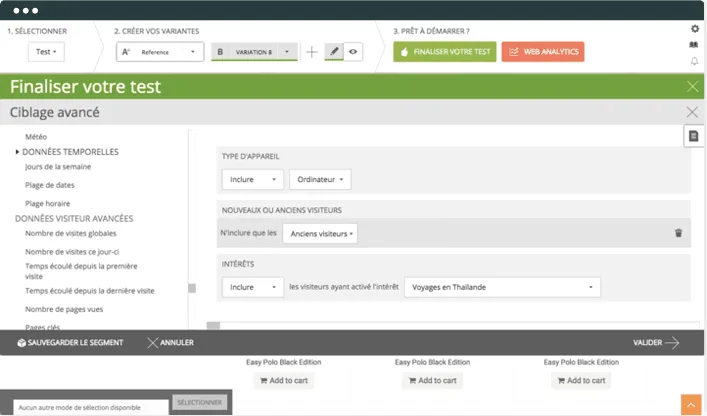This screenshot has height=416, width=707.
Task: Click the Finaliser votre test button
Action: (445, 52)
